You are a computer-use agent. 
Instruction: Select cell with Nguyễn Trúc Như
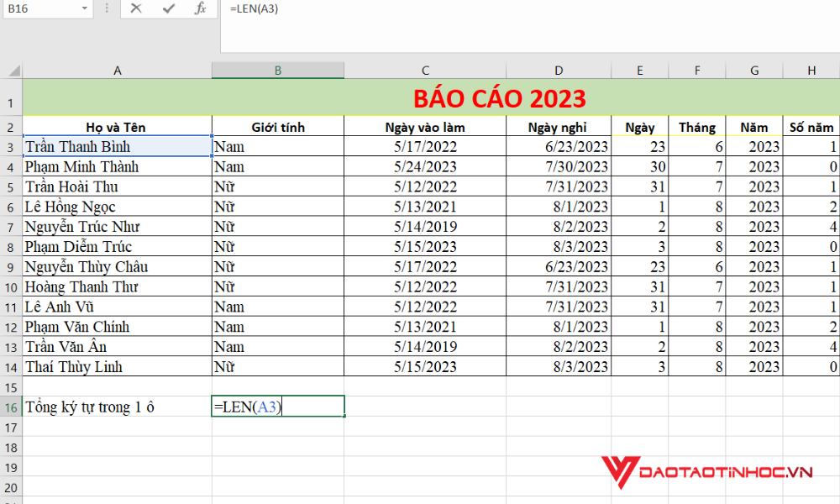pyautogui.click(x=118, y=227)
